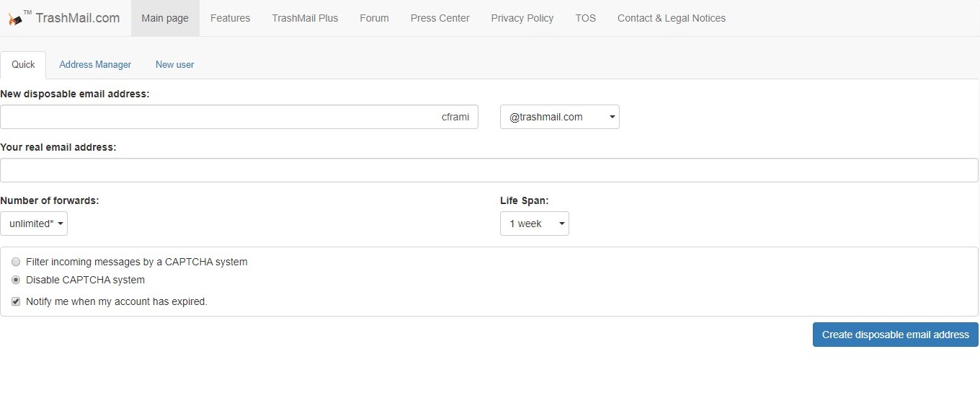
Task: Expand the Number of forwards dropdown
Action: pos(34,224)
